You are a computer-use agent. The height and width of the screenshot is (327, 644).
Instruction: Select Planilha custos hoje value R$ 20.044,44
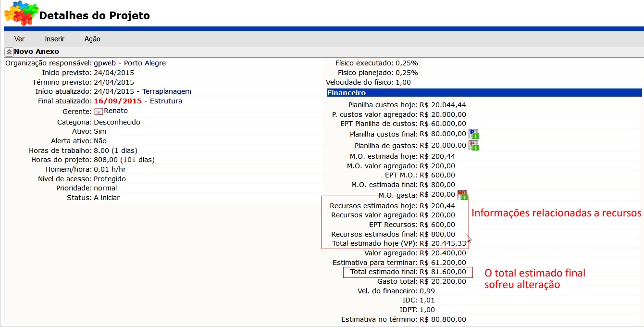(443, 105)
